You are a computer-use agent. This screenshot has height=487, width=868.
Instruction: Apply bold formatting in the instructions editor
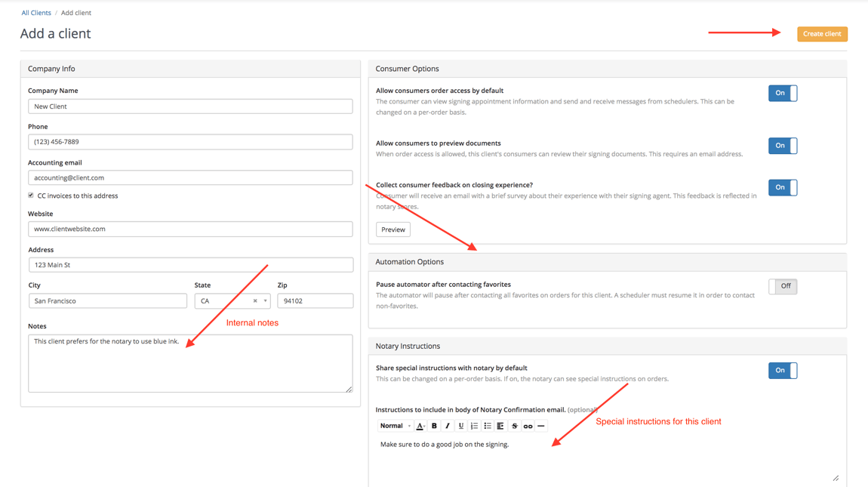point(434,425)
